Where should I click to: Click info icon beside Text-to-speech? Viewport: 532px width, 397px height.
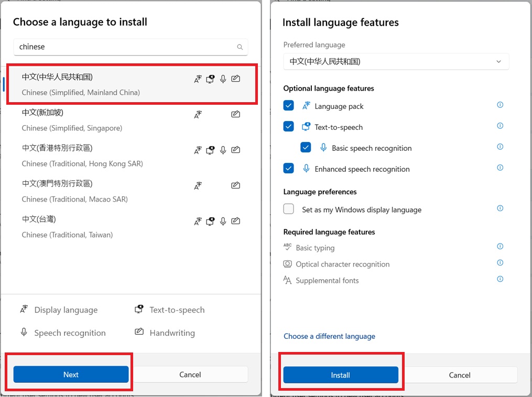coord(500,126)
